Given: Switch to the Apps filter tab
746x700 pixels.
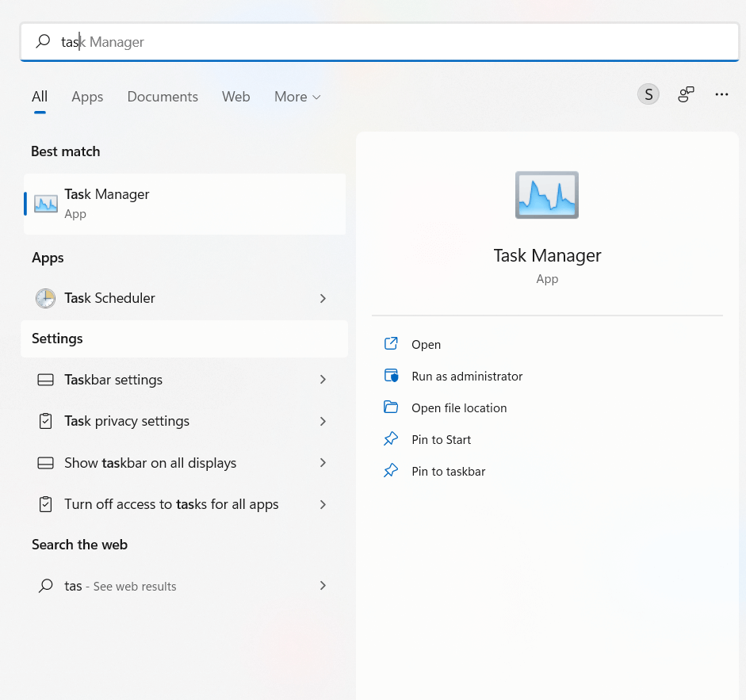Looking at the screenshot, I should point(87,97).
